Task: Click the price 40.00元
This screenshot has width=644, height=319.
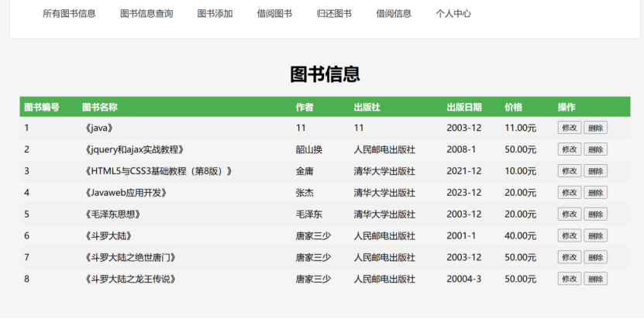Action: pos(520,235)
